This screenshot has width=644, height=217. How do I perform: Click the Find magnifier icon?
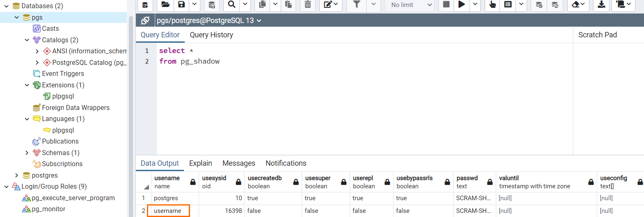232,5
